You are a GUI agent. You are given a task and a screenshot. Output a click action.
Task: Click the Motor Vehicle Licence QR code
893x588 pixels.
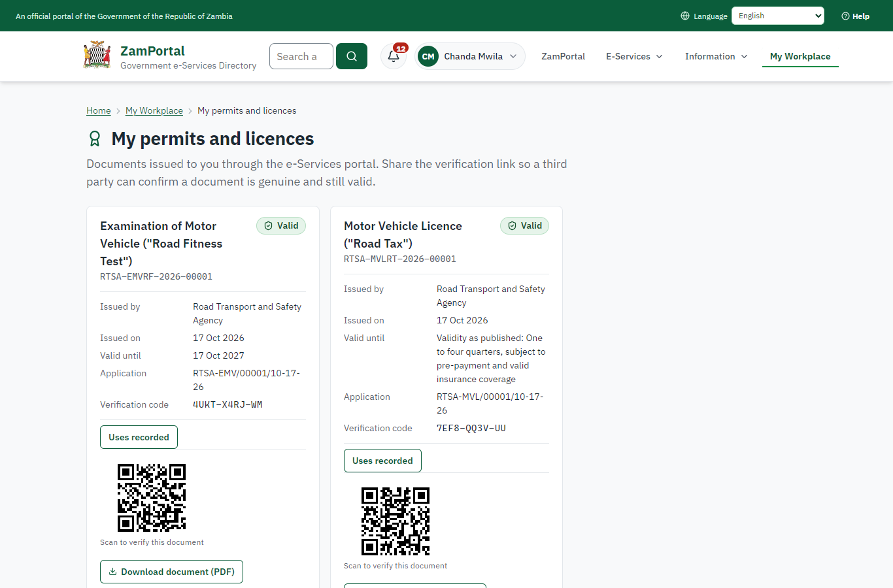(x=396, y=521)
